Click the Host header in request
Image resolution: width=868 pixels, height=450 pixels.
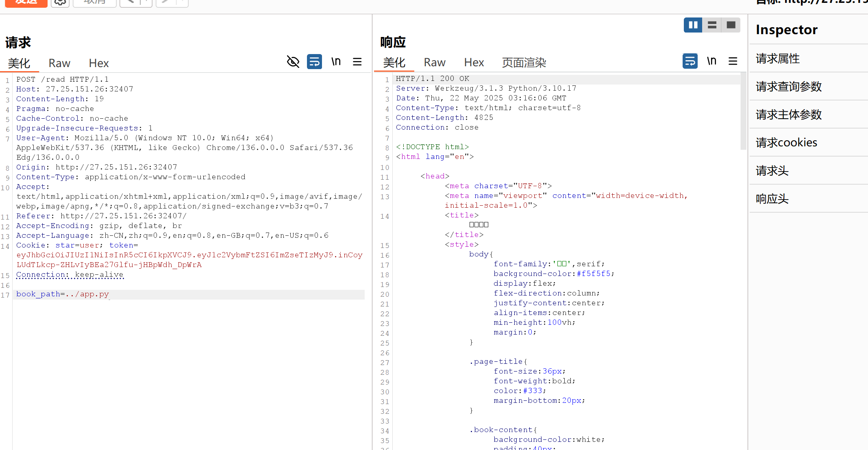click(75, 89)
